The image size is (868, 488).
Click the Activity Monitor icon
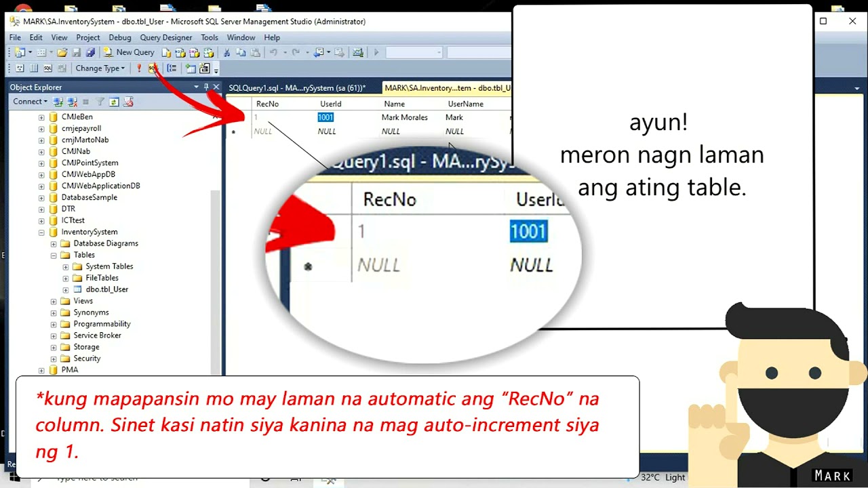pyautogui.click(x=358, y=52)
